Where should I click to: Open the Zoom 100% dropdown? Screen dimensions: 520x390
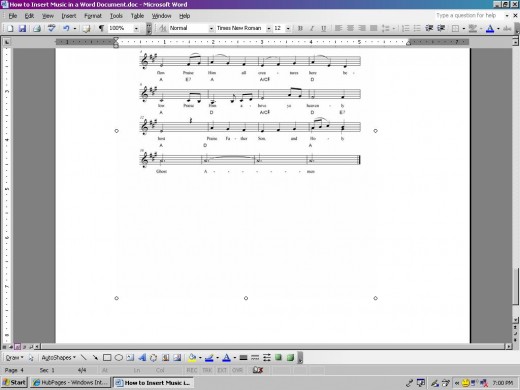pyautogui.click(x=136, y=28)
